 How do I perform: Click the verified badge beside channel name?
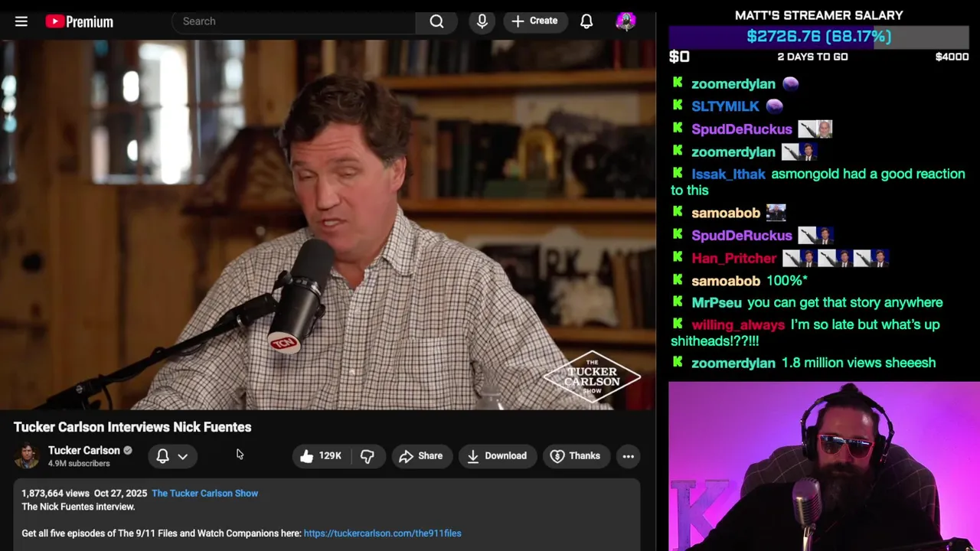pos(128,451)
